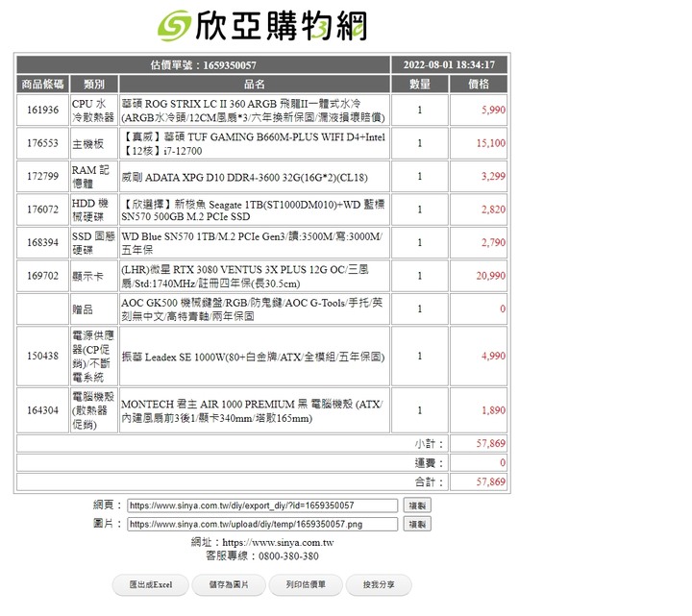Click the CPU 水冷散熱器 category cell

pos(94,111)
